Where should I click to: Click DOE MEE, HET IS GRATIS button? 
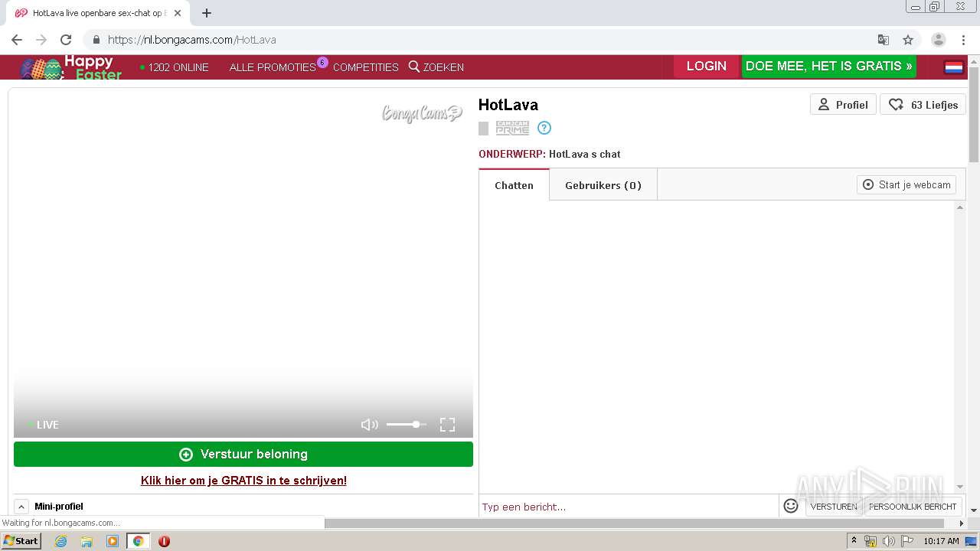[x=829, y=67]
